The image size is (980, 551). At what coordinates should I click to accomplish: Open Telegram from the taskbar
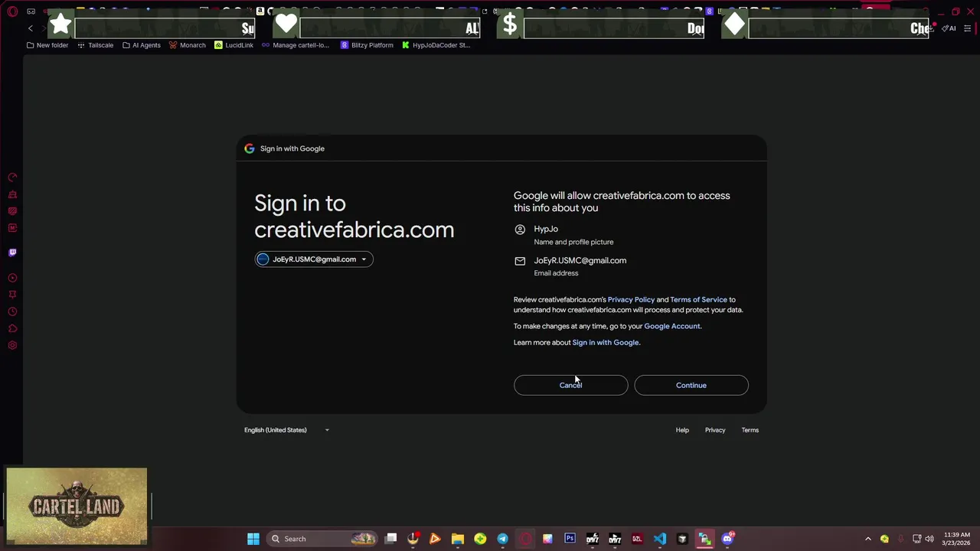(502, 539)
